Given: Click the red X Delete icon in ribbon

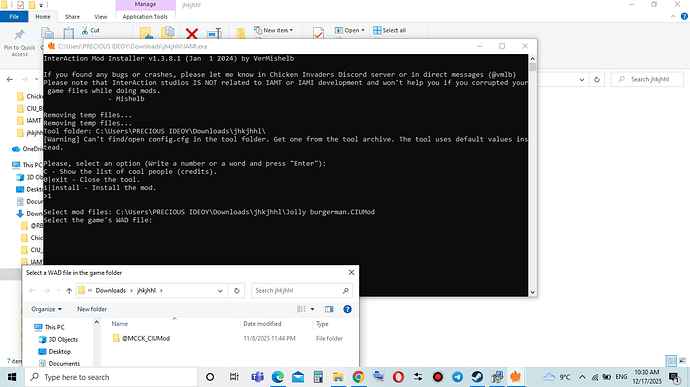Looking at the screenshot, I should coord(192,33).
